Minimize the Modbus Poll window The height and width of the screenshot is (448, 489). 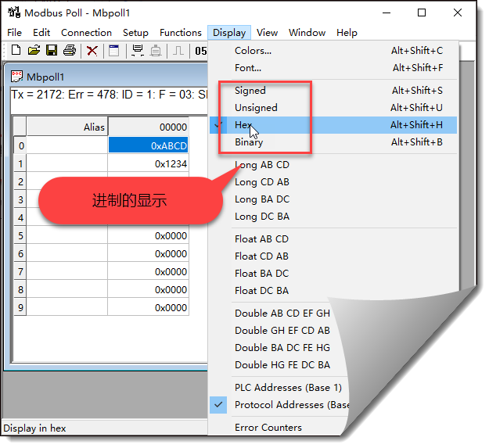(387, 13)
